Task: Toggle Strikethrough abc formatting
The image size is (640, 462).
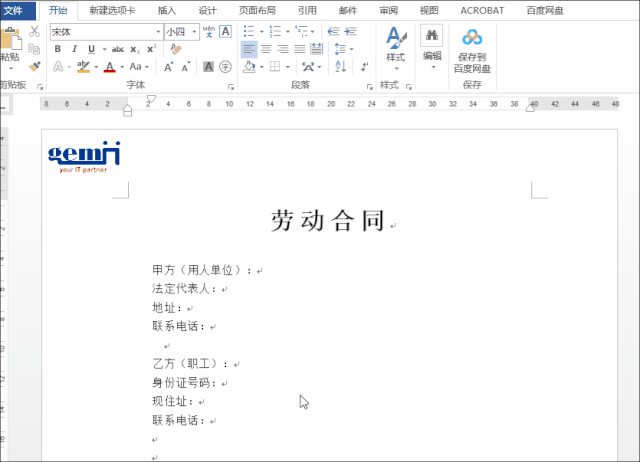Action: coord(118,49)
